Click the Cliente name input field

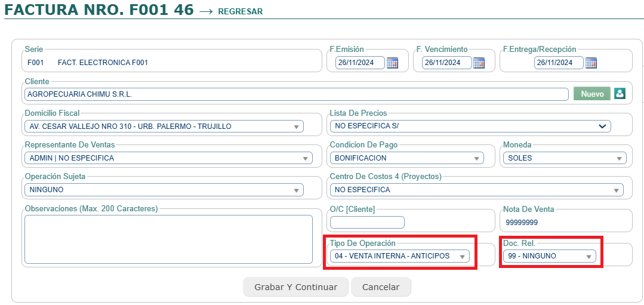click(x=296, y=94)
